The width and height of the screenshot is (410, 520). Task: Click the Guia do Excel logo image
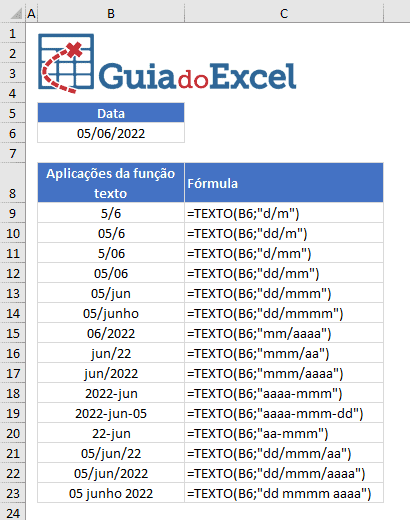(x=167, y=63)
